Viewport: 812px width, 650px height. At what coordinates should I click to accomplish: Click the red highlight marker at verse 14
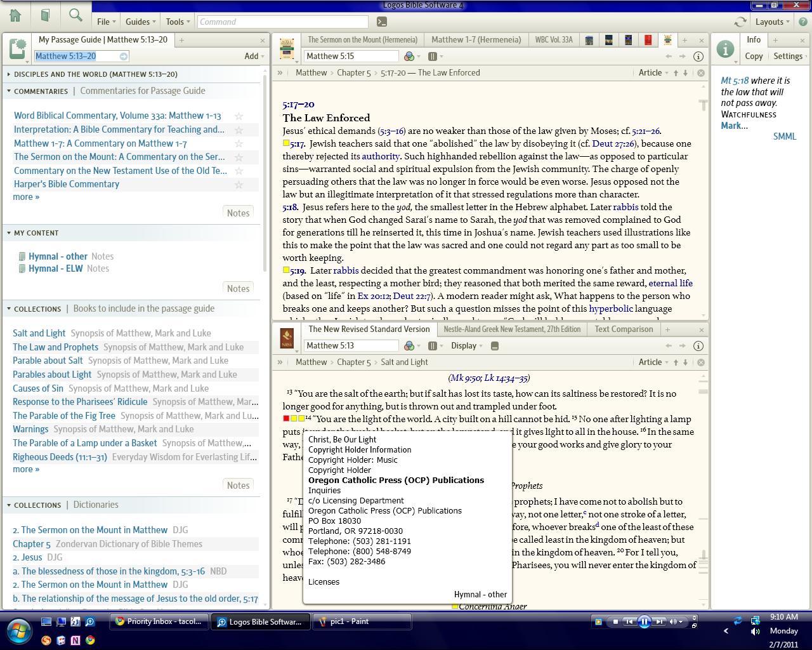coord(286,419)
